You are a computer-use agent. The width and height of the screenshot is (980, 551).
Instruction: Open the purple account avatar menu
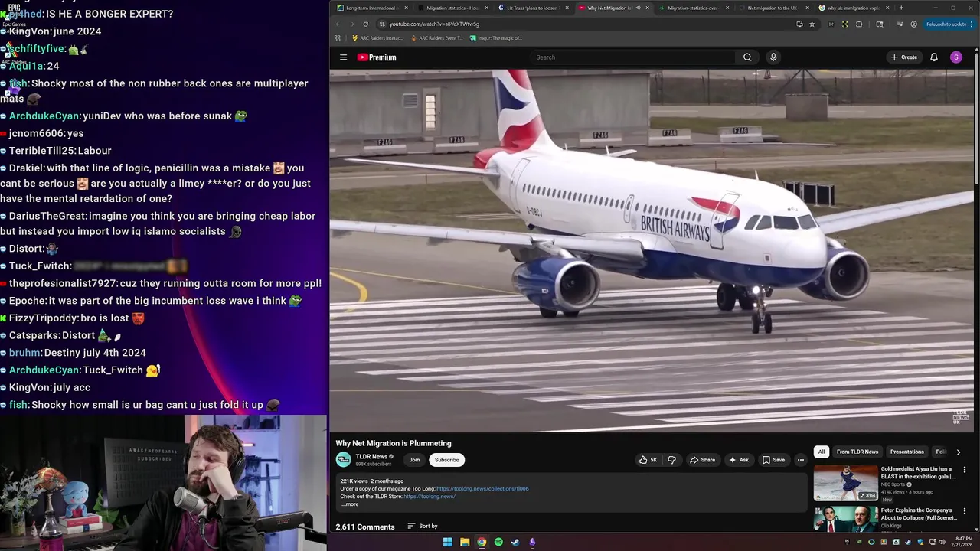955,57
